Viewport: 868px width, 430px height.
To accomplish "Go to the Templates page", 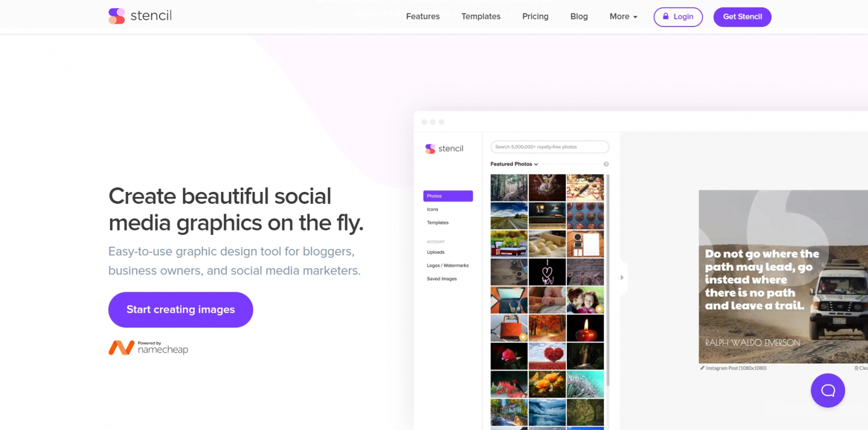I will 481,16.
